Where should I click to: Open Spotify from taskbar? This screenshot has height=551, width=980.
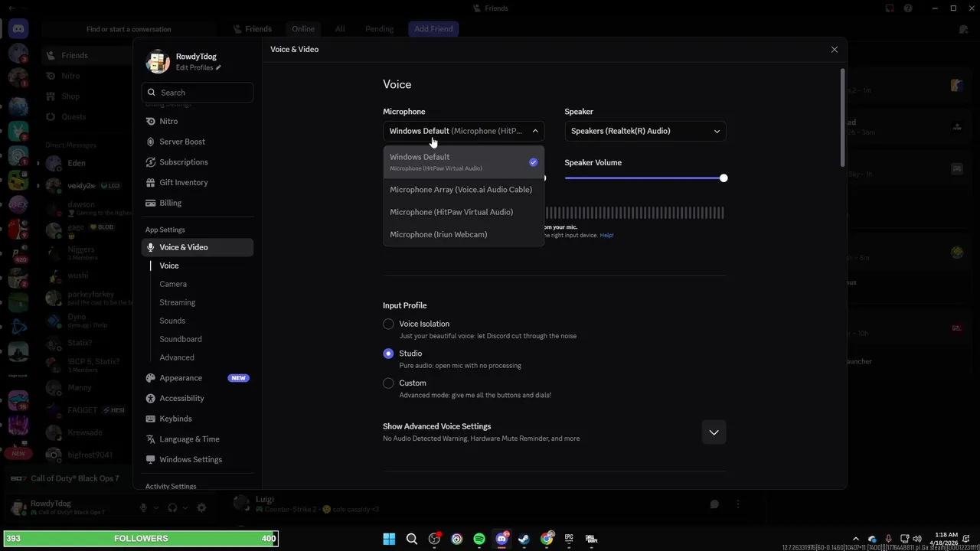click(479, 539)
